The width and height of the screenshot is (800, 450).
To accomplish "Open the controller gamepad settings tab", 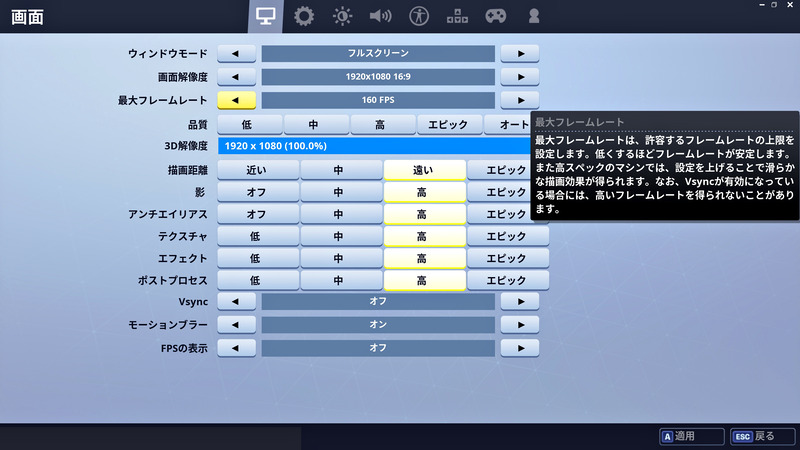I will point(495,16).
